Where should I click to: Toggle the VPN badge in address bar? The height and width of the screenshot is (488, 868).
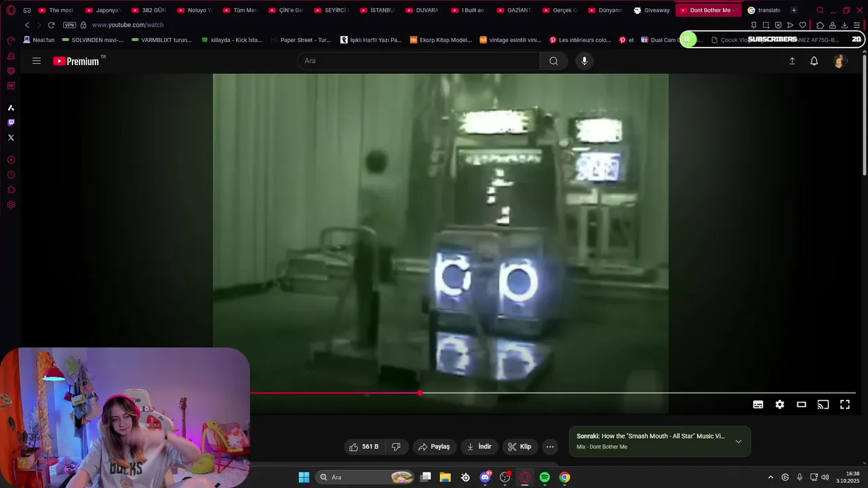69,25
